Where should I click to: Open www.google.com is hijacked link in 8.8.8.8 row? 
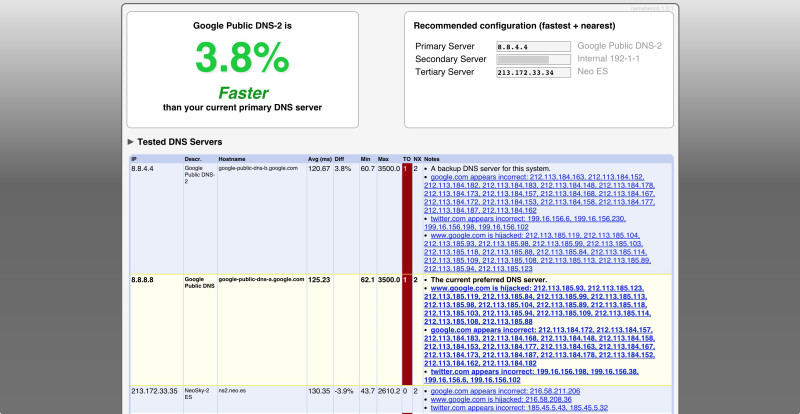[x=537, y=305]
